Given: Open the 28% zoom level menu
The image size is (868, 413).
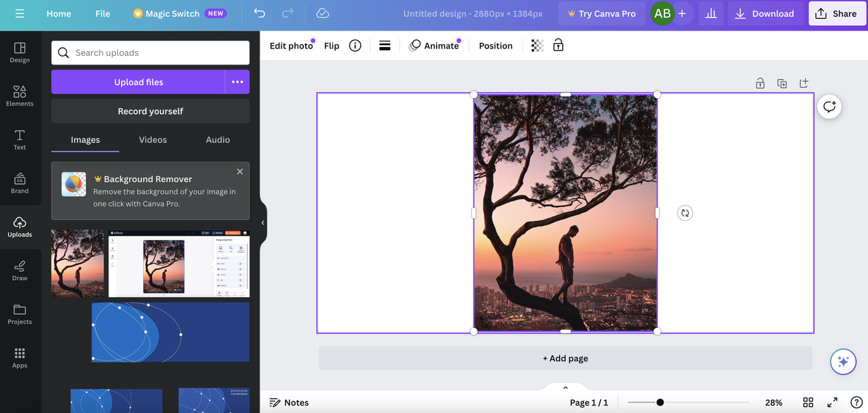Looking at the screenshot, I should (773, 403).
